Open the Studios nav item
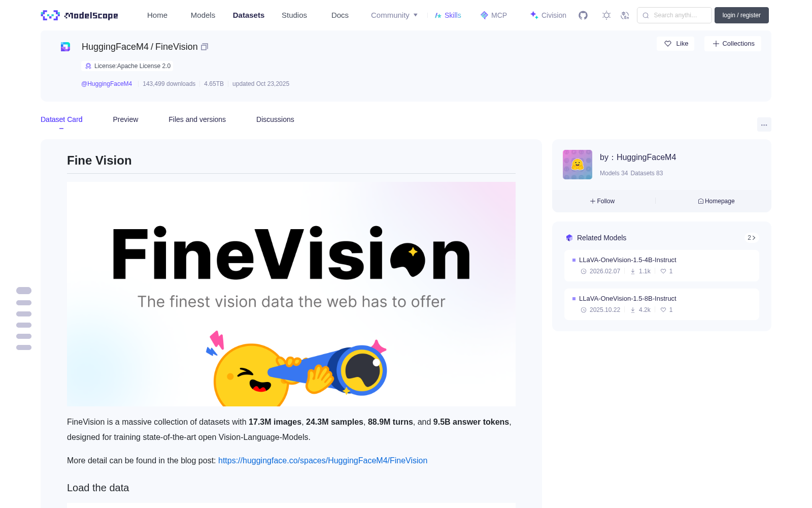Viewport: 812px width, 508px height. coord(294,15)
